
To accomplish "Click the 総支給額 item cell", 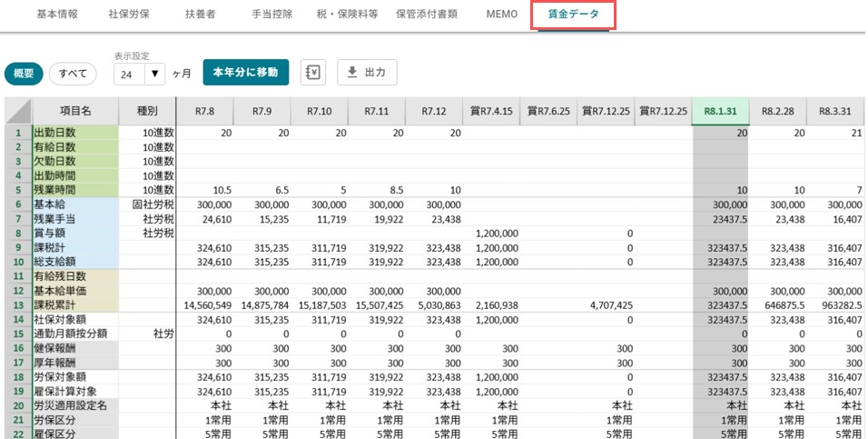I will coord(75,262).
